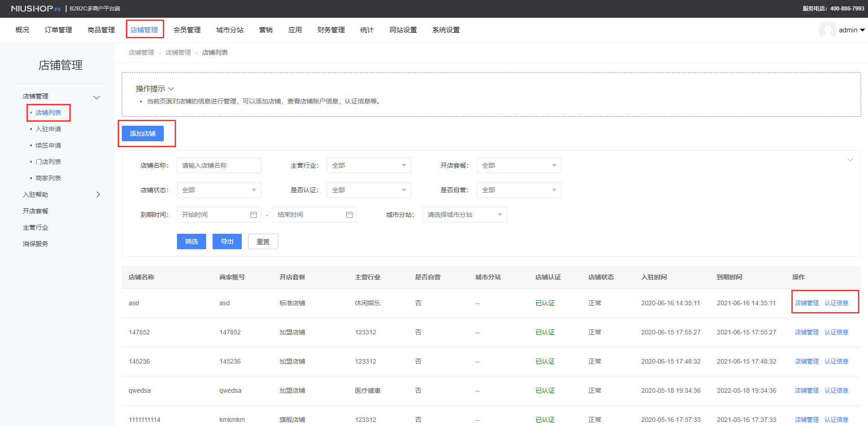This screenshot has height=426, width=868.
Task: Click 店铺管理 link for 145236 row
Action: pyautogui.click(x=807, y=361)
